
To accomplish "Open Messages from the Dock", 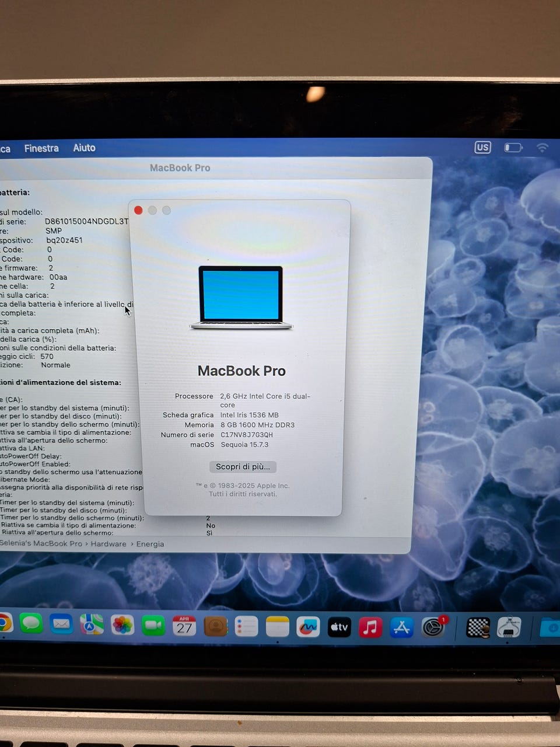I will click(31, 624).
